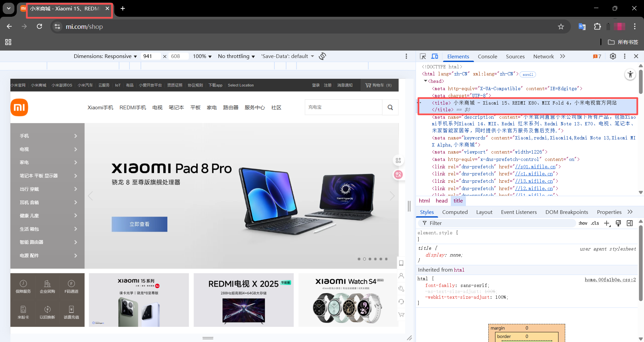
Task: Expand the 手机 category chevron
Action: pyautogui.click(x=75, y=136)
